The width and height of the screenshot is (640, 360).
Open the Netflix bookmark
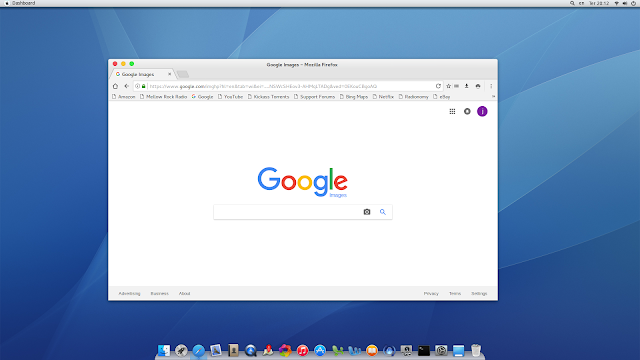pyautogui.click(x=383, y=97)
